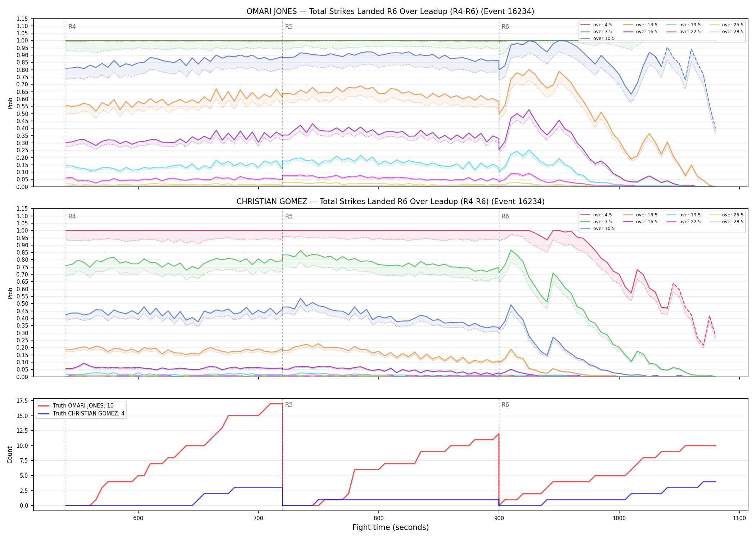The height and width of the screenshot is (540, 756).
Task: Click the 0.50 tick on Omari Jones Prob axis
Action: point(22,114)
